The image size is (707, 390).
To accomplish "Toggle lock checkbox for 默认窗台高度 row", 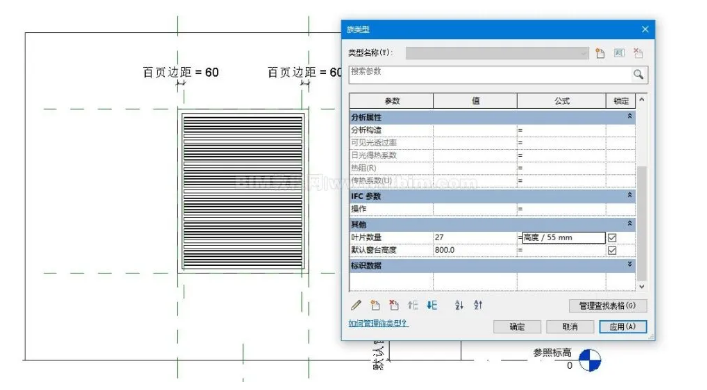I will click(x=612, y=250).
